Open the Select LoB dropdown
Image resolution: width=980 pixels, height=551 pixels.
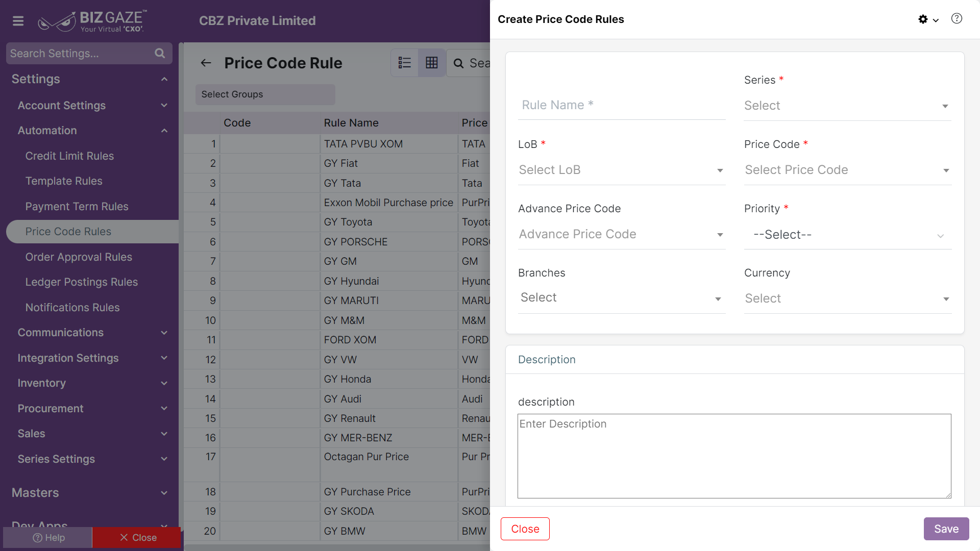(622, 170)
